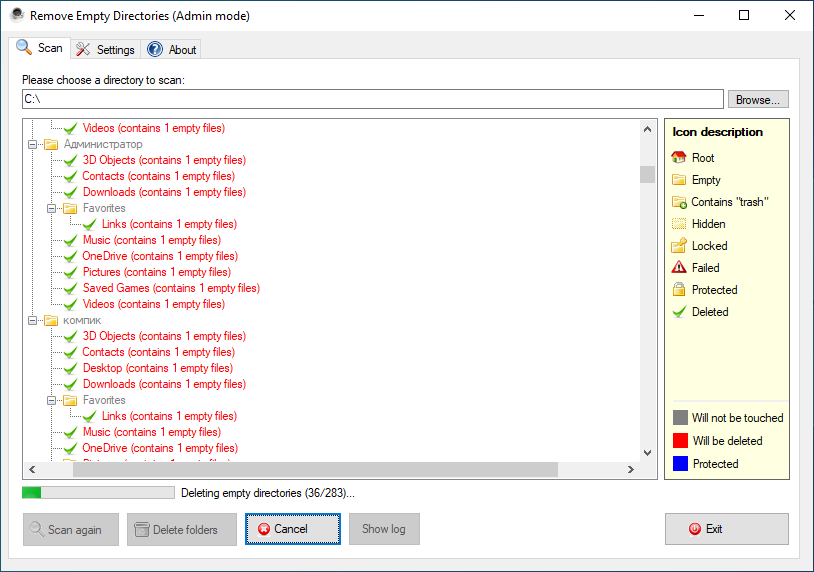This screenshot has width=814, height=572.
Task: Click checkmark beside Music under Администратор
Action: 70,240
